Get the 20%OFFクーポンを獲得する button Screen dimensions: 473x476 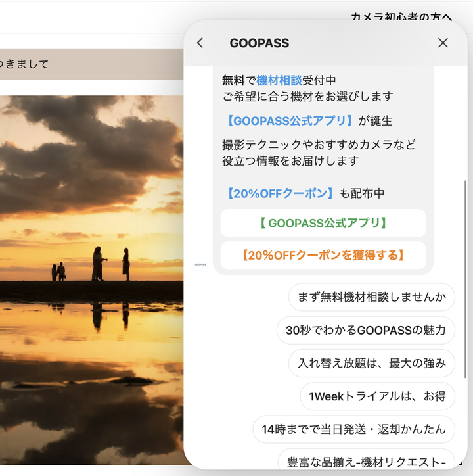click(x=323, y=256)
